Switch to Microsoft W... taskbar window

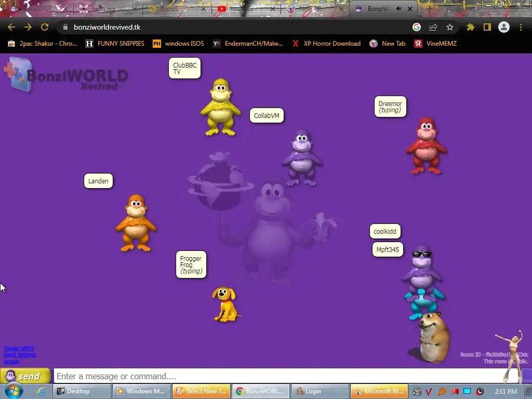click(x=379, y=391)
